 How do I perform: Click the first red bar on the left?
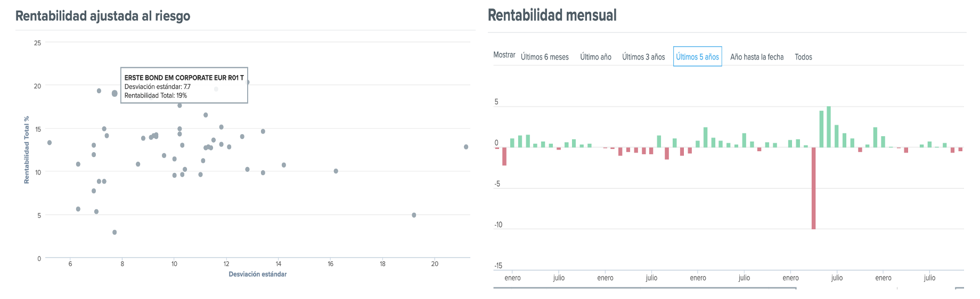[x=504, y=156]
